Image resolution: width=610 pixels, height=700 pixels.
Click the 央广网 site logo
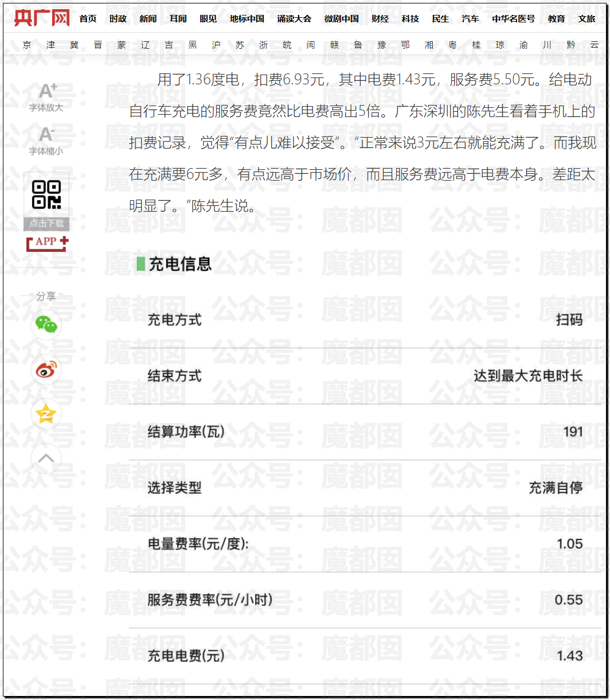point(42,18)
